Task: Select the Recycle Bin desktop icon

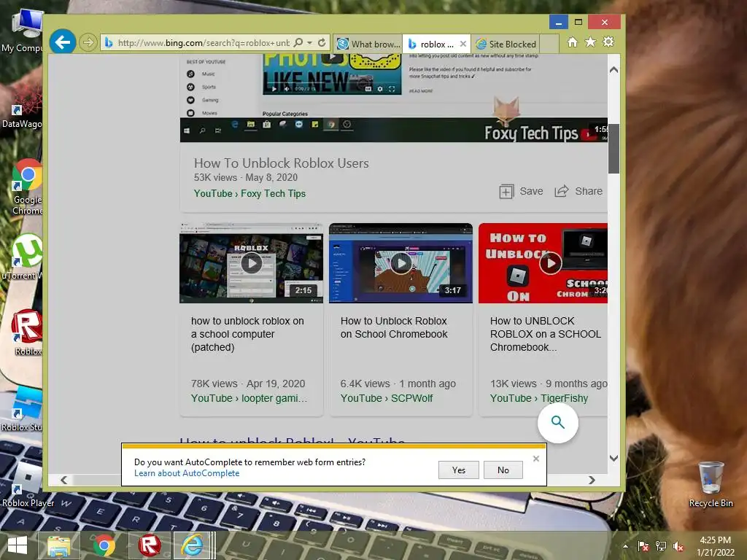Action: [x=711, y=484]
